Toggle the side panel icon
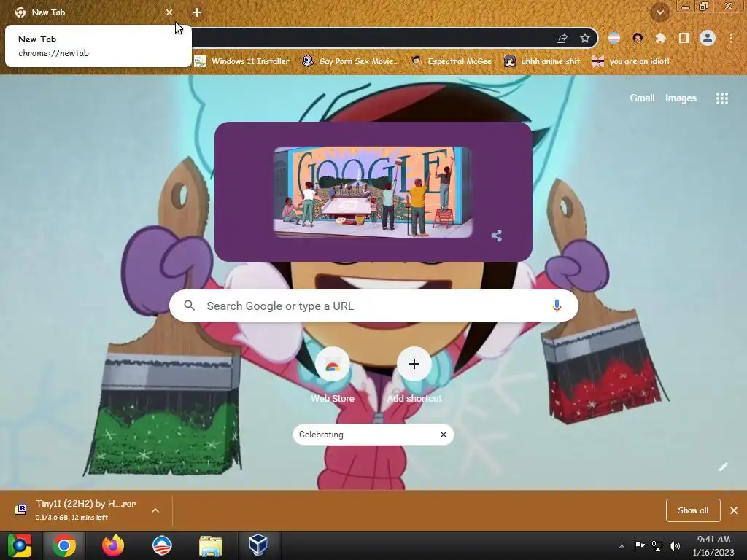 [684, 38]
